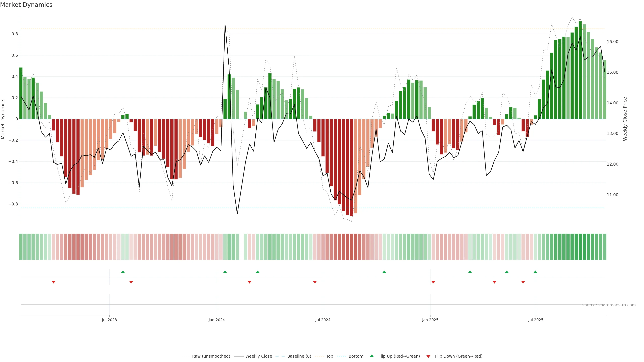Click the Market Dynamics chart title

[x=26, y=5]
